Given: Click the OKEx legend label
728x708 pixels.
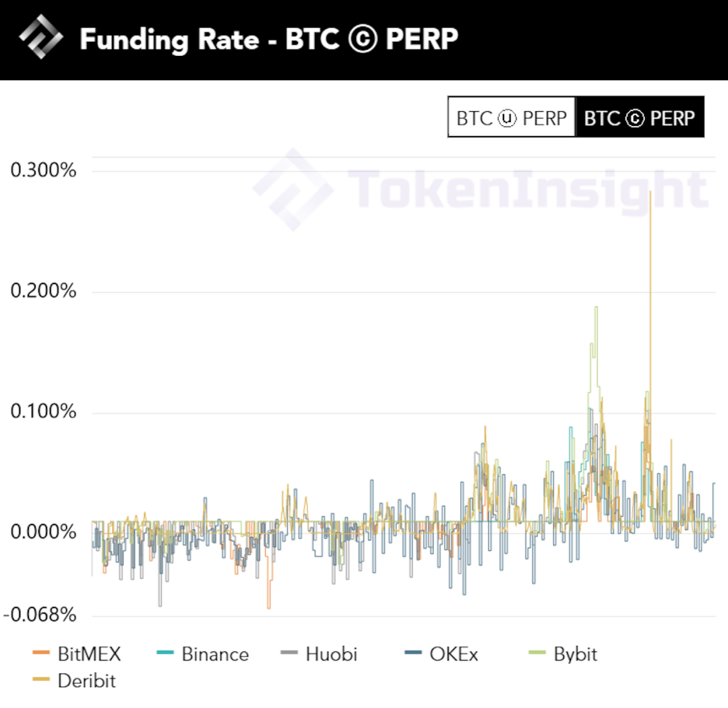Looking at the screenshot, I should click(453, 654).
